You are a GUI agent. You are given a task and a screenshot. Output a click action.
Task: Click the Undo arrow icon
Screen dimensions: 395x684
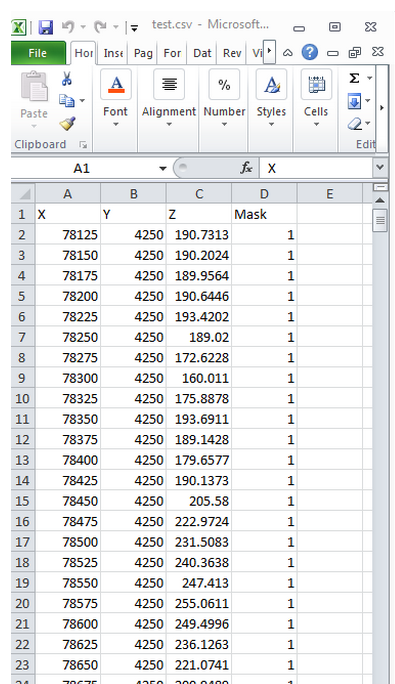click(68, 27)
